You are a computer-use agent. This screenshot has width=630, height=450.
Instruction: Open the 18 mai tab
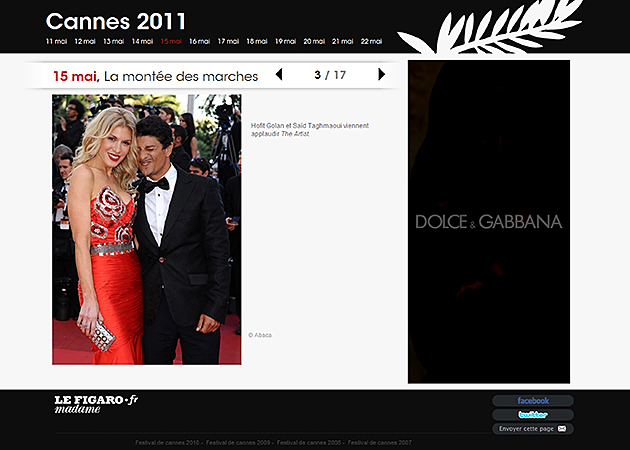[x=257, y=42]
